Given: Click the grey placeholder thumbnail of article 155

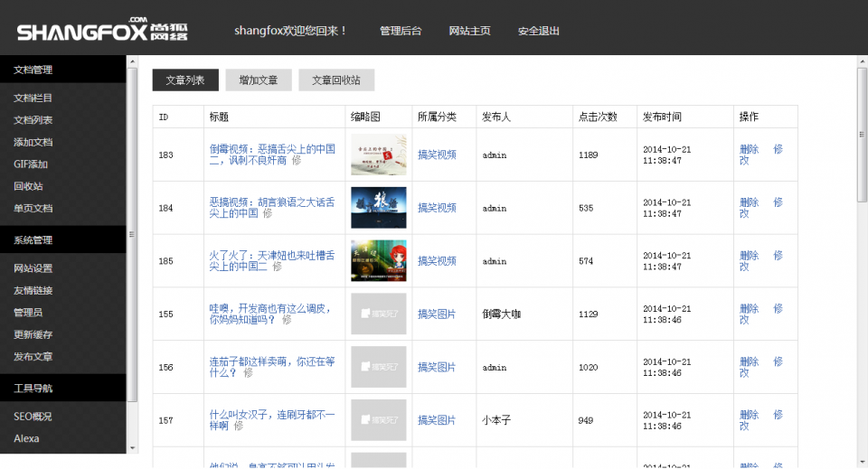Looking at the screenshot, I should click(x=379, y=314).
